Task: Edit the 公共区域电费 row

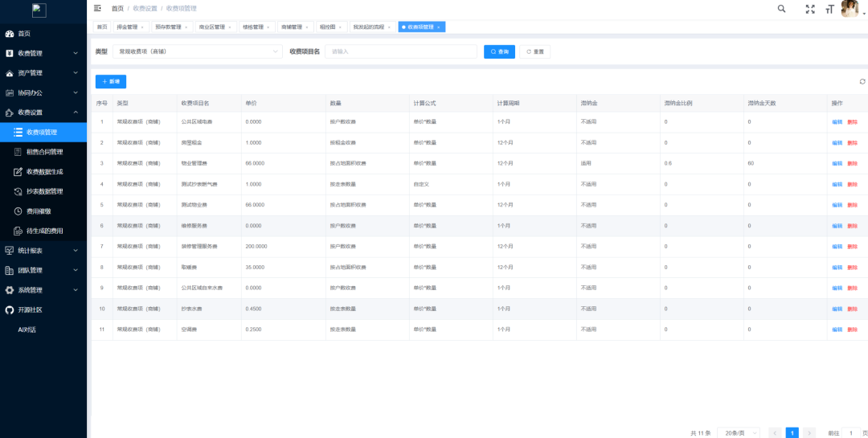Action: coord(837,122)
